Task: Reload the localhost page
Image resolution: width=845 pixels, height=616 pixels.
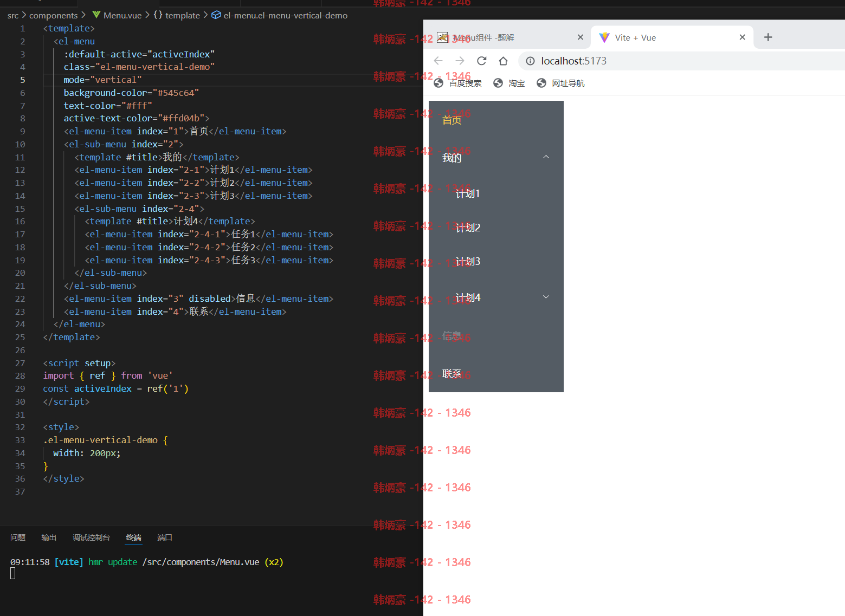Action: click(x=481, y=61)
